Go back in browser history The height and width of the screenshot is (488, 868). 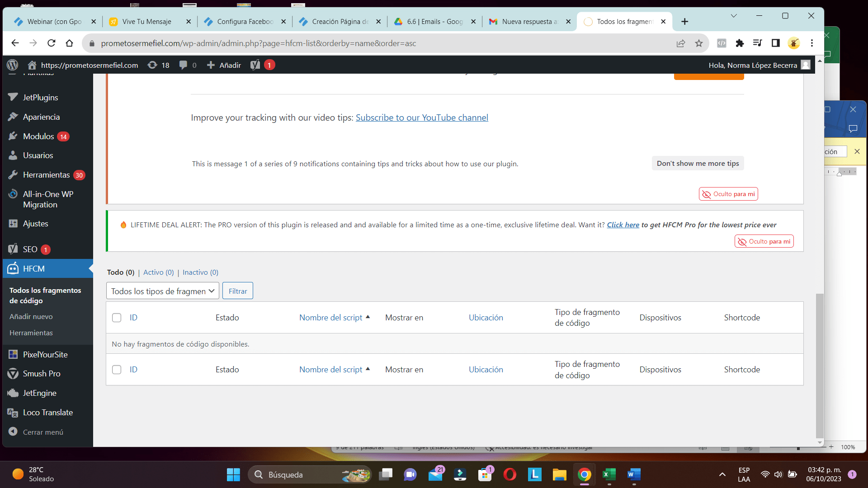tap(15, 43)
